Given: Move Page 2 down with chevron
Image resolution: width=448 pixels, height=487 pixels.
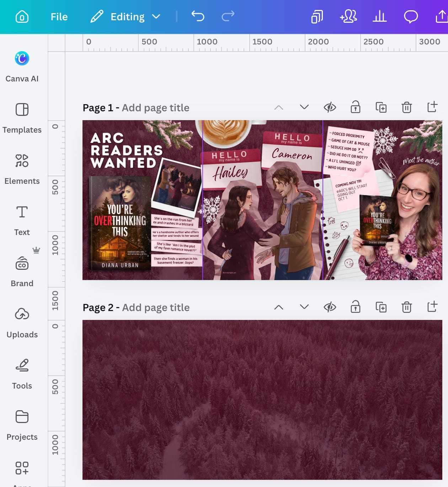Looking at the screenshot, I should point(304,307).
